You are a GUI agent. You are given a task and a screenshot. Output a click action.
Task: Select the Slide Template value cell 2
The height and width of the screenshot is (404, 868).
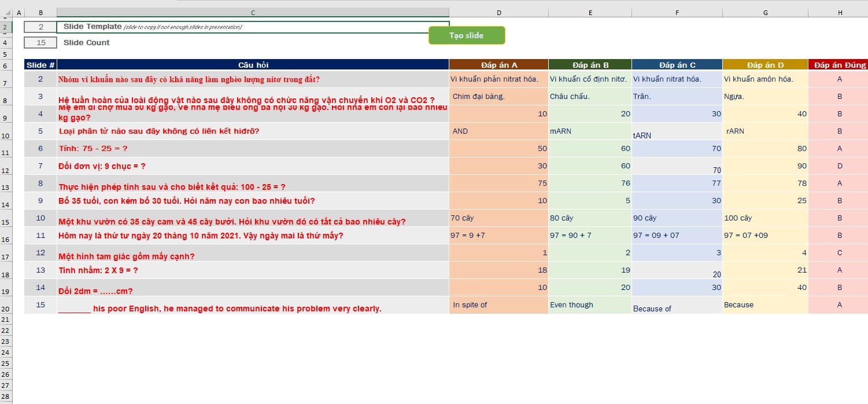click(x=40, y=27)
